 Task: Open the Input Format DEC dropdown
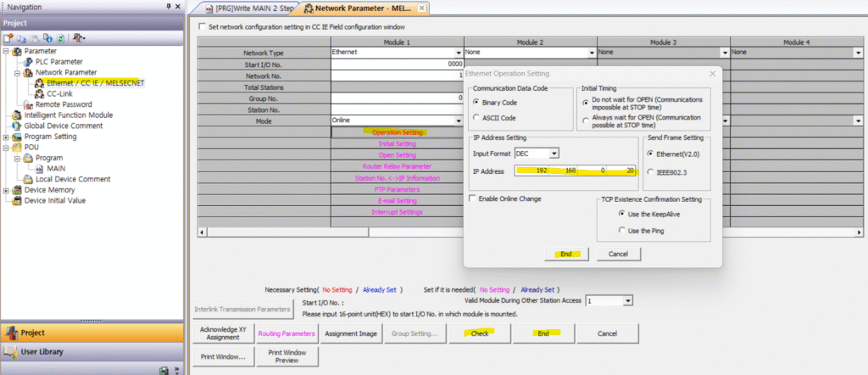(x=554, y=154)
